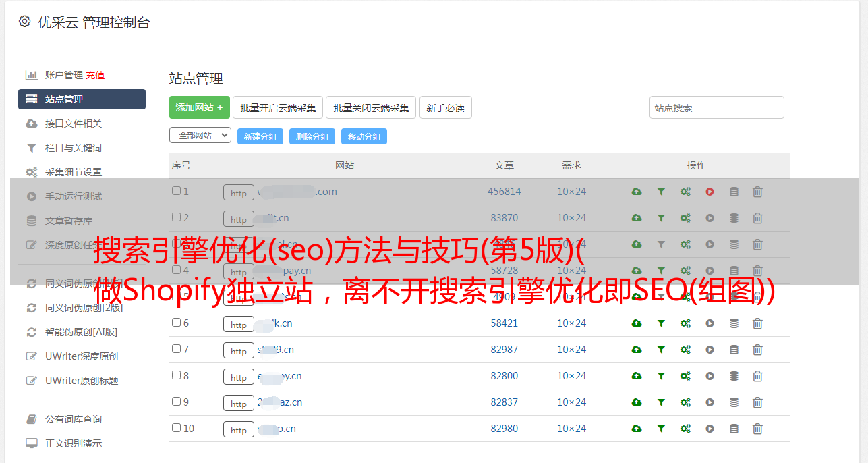
Task: Click the cloud upload icon in row 2
Action: pos(637,218)
